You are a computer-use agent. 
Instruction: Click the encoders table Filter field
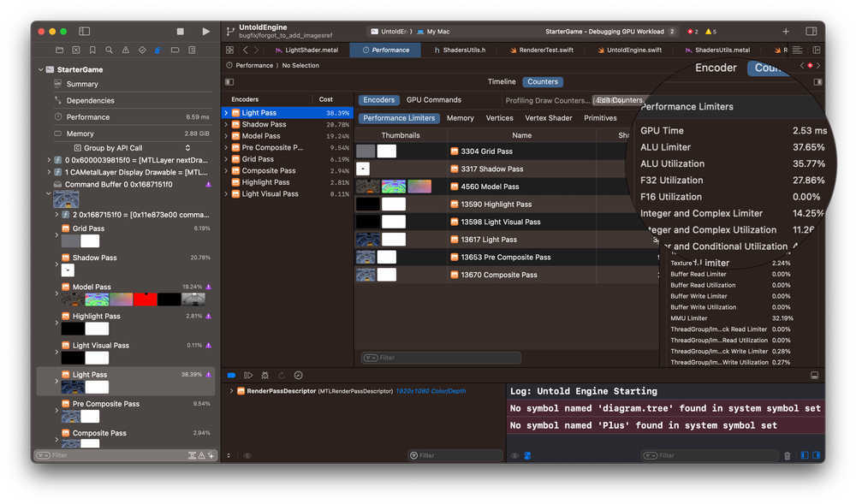[x=441, y=358]
